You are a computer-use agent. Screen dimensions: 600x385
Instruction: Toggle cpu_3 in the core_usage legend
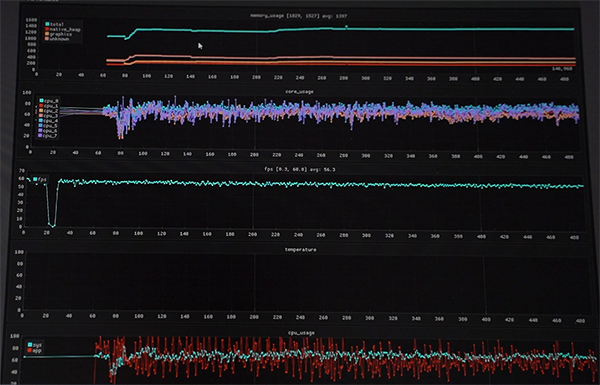pos(49,116)
